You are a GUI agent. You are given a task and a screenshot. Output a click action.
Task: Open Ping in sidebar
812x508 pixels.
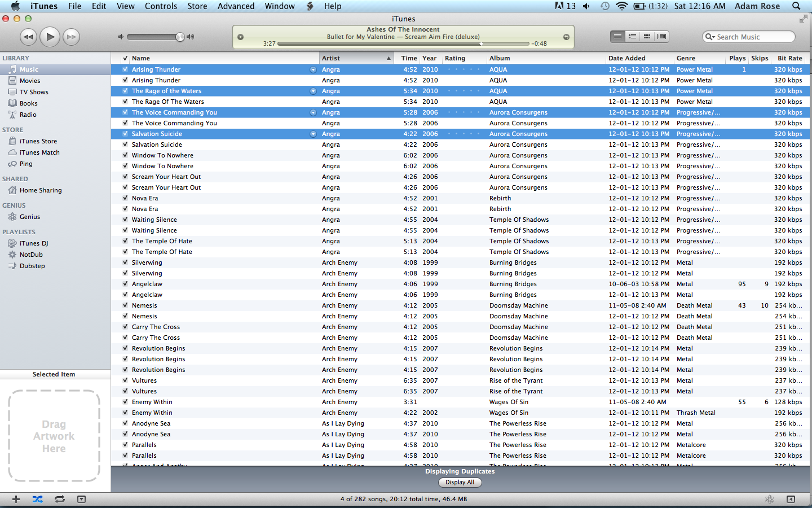point(55,164)
